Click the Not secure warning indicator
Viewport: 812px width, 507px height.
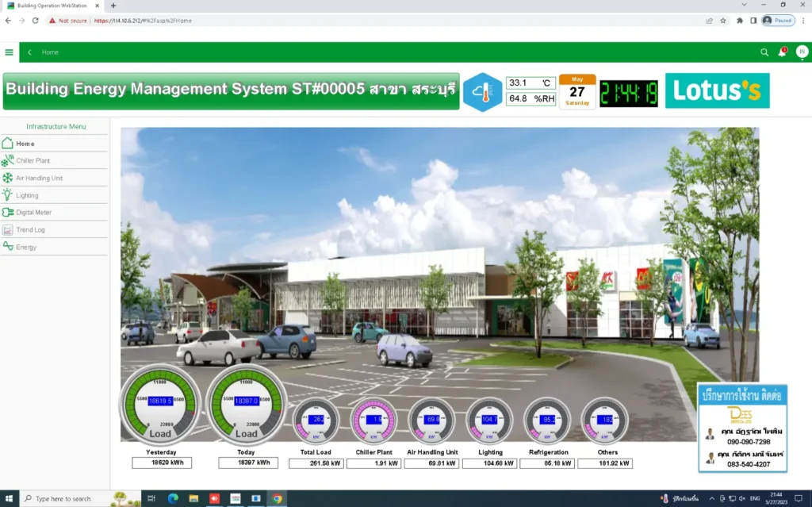[68, 21]
